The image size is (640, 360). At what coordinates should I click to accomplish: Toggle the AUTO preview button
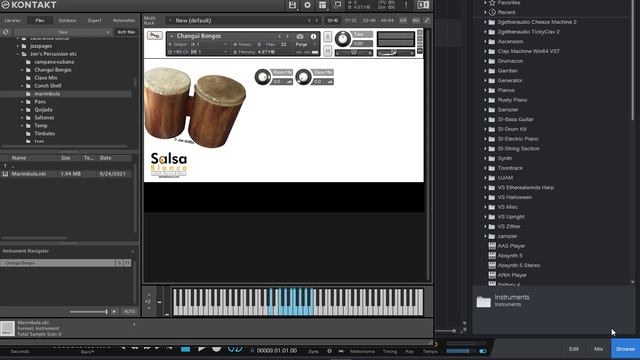(x=129, y=311)
